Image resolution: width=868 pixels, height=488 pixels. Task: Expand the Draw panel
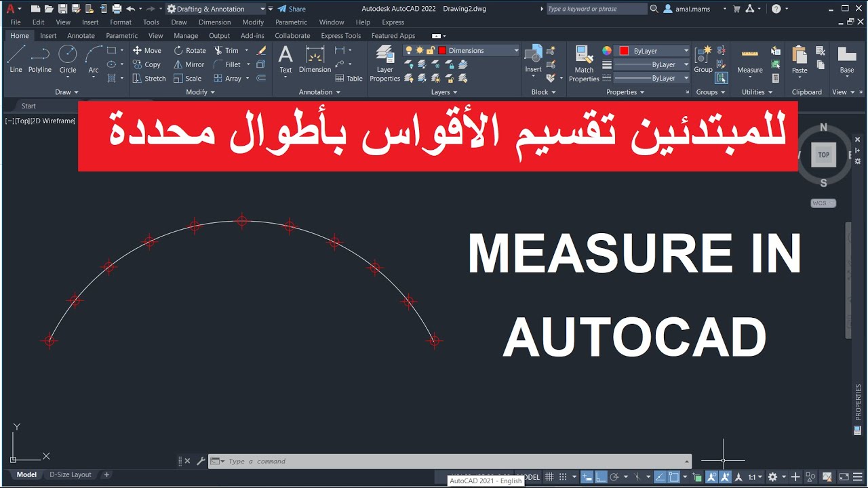(66, 92)
